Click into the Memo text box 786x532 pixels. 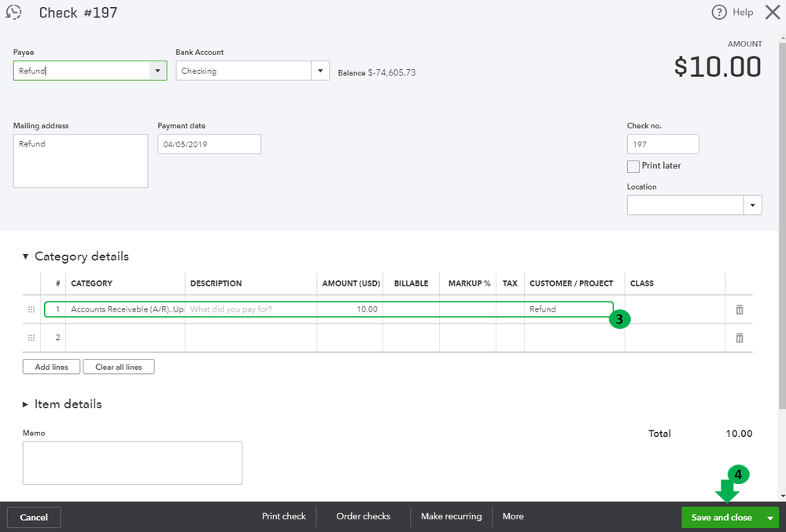(132, 463)
